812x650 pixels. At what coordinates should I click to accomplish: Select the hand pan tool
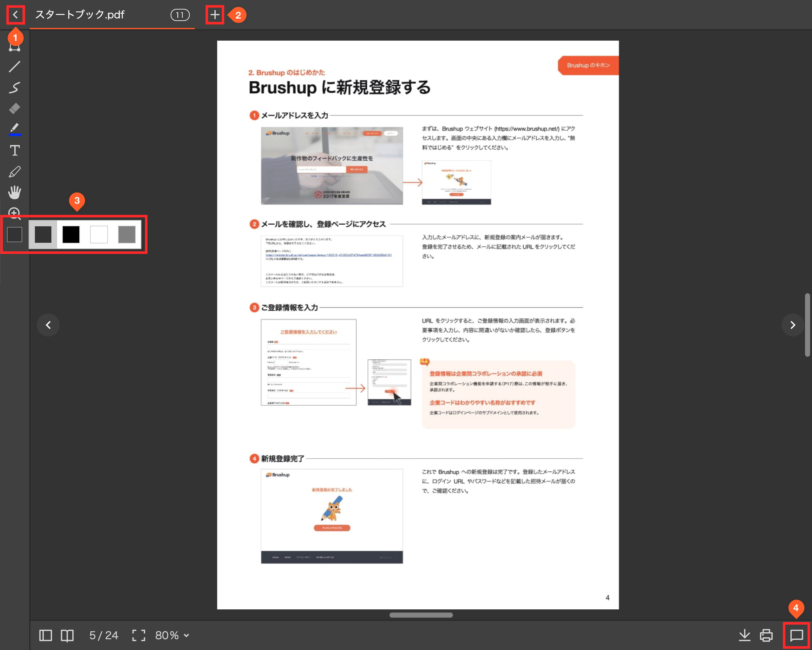coord(14,193)
